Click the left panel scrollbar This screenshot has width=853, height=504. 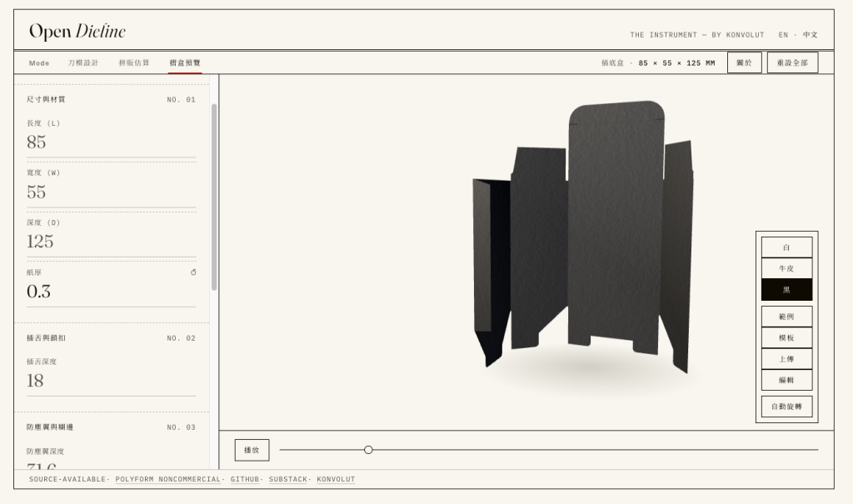214,197
